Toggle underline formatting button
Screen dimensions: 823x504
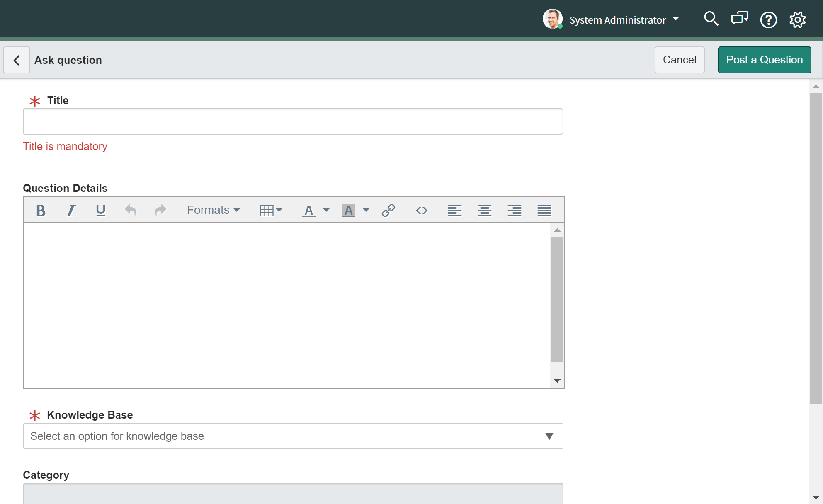point(100,211)
